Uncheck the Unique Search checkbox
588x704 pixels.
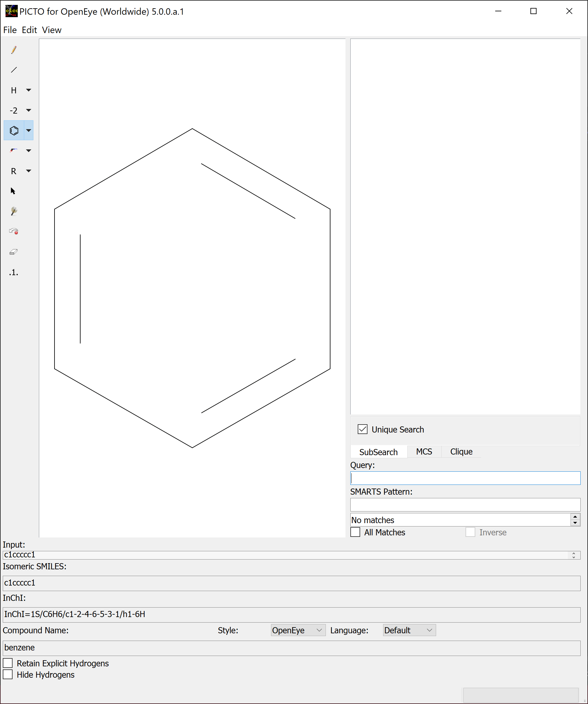[x=362, y=429]
